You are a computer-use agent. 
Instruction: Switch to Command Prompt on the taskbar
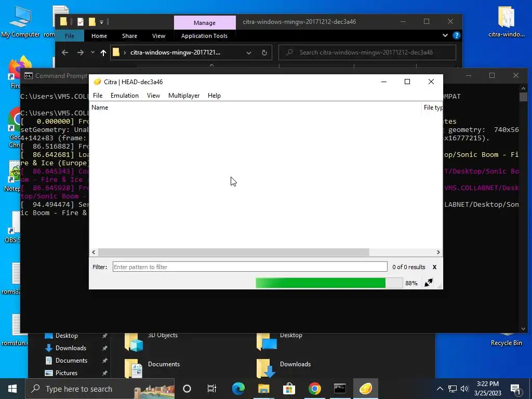pyautogui.click(x=340, y=389)
